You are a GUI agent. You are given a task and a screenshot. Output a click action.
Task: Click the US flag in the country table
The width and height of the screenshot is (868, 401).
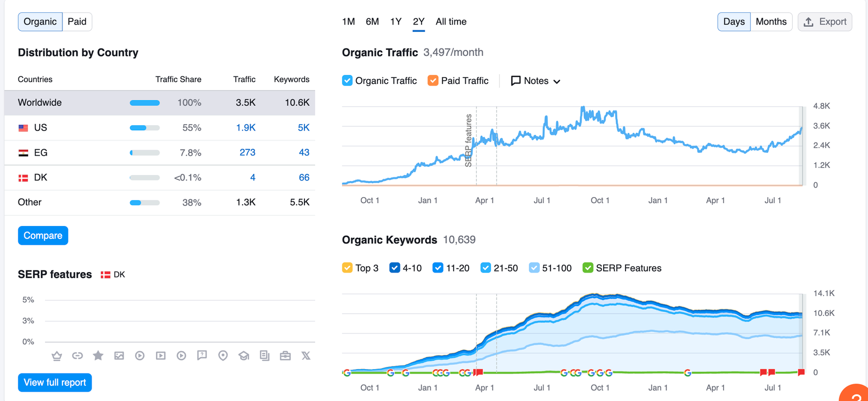[x=23, y=128]
